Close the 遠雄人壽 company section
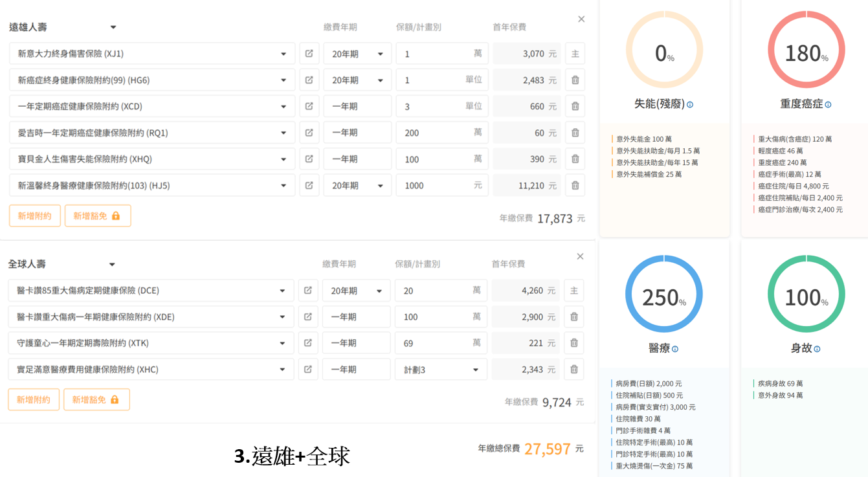Image resolution: width=868 pixels, height=477 pixels. (x=581, y=19)
